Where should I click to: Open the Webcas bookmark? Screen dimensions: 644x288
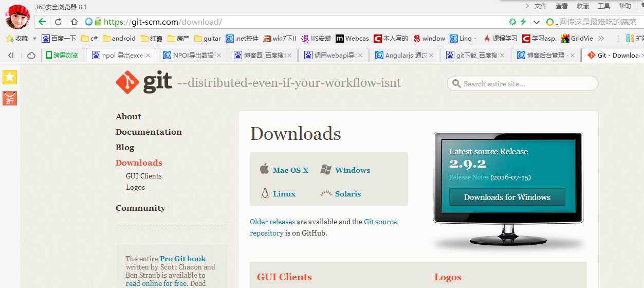pyautogui.click(x=352, y=38)
